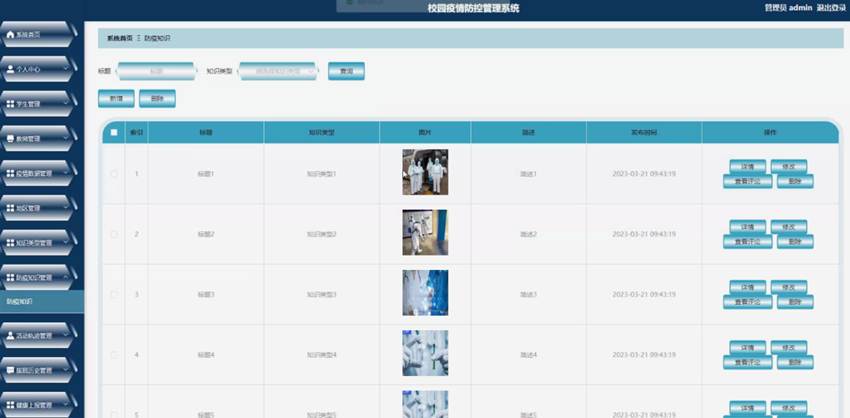Click the grid icon of 知识类型管理

(x=10, y=243)
